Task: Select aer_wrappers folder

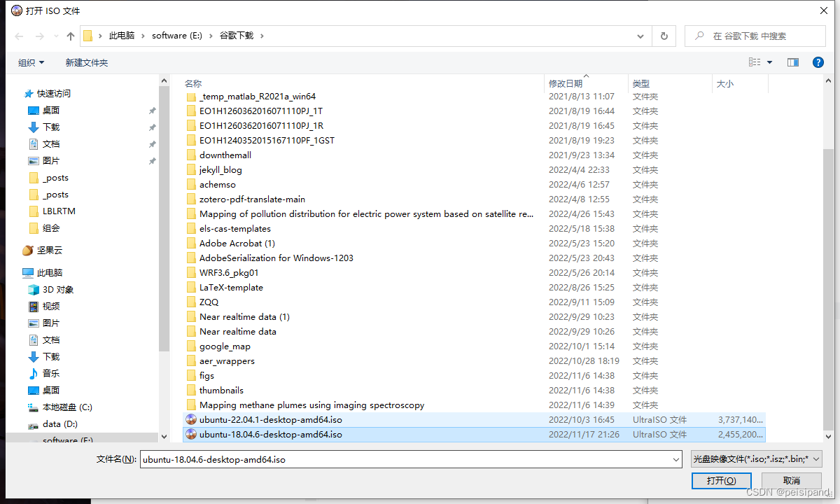Action: click(227, 361)
